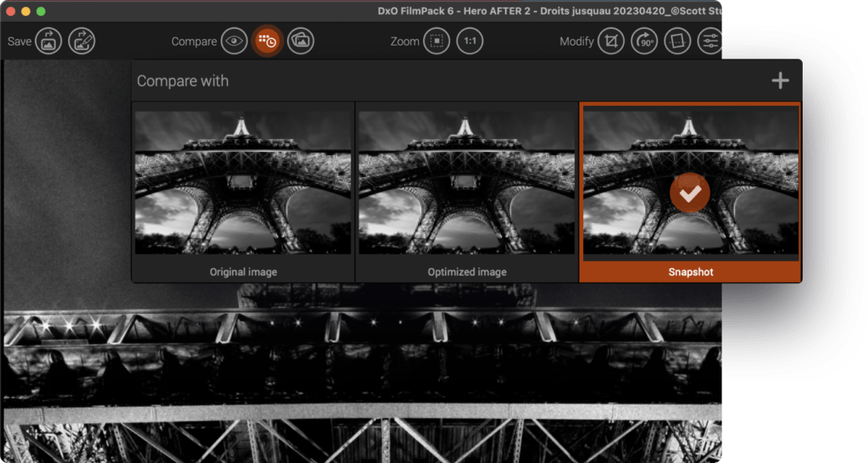This screenshot has height=463, width=868.
Task: Click the Zoom fit to screen icon
Action: pos(437,41)
